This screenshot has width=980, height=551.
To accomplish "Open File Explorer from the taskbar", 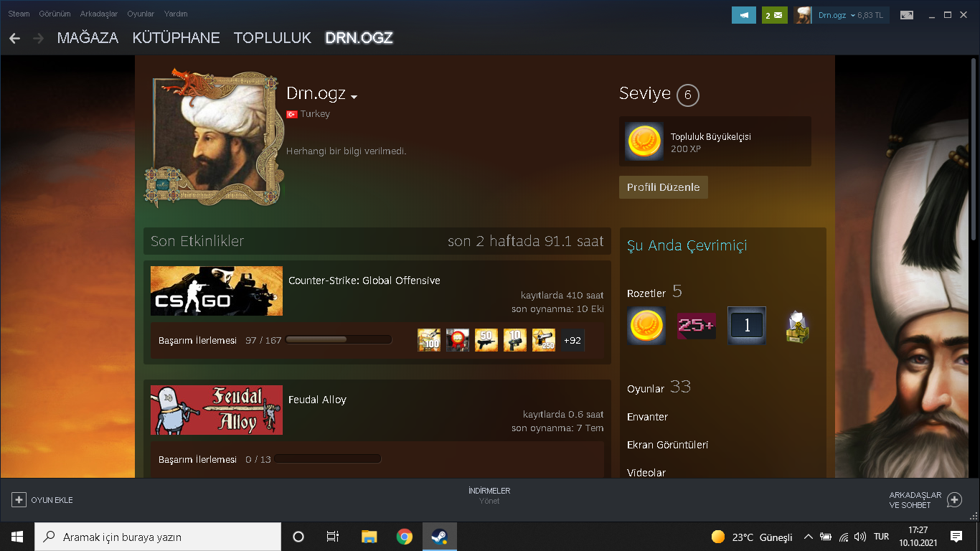I will (x=369, y=537).
